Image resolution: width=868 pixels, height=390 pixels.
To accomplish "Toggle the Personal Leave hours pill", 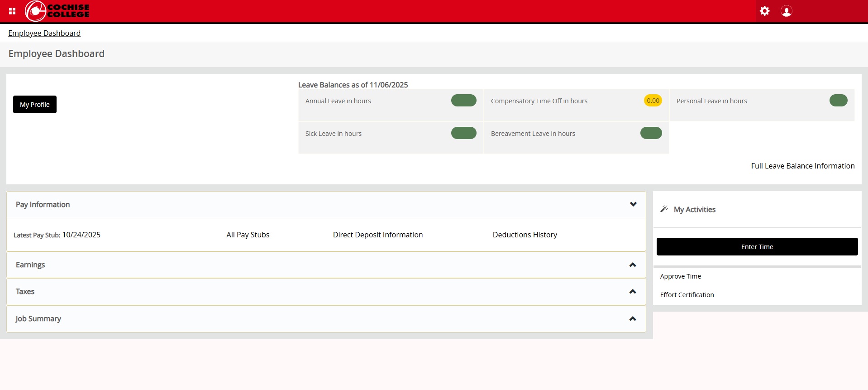I will pos(838,101).
